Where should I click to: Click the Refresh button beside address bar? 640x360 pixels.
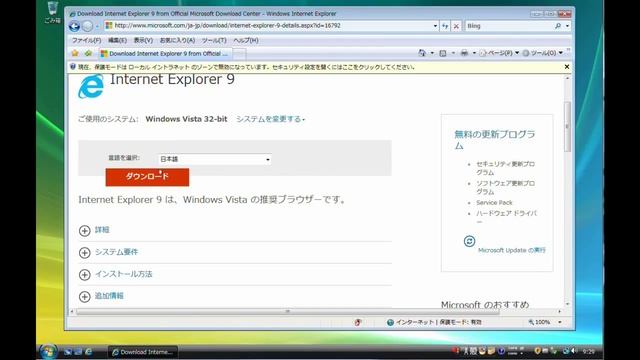point(445,26)
